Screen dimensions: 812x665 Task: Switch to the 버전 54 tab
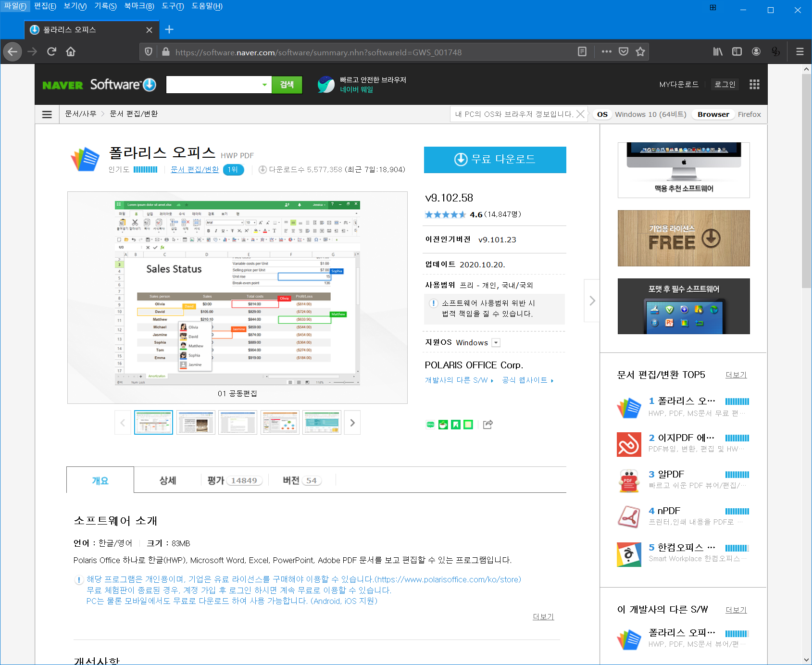302,480
